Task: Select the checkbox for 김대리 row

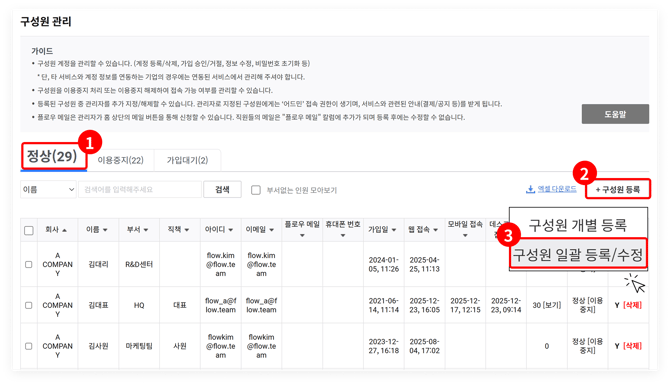Action: coord(29,265)
